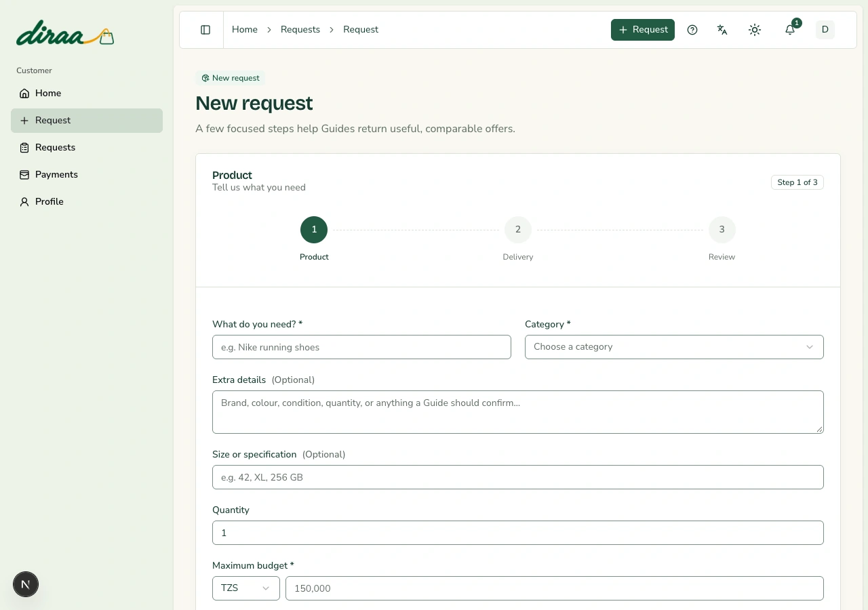Viewport: 868px width, 610px height.
Task: Open the user avatar D menu
Action: pyautogui.click(x=825, y=30)
